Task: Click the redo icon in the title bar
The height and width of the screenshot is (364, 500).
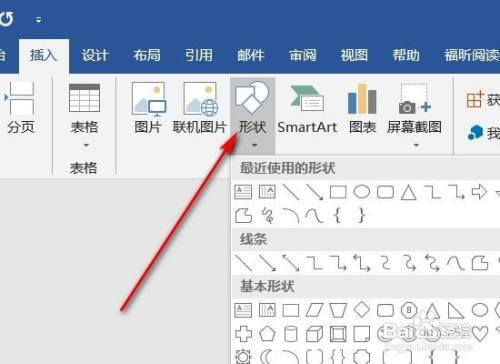Action: [x=7, y=19]
